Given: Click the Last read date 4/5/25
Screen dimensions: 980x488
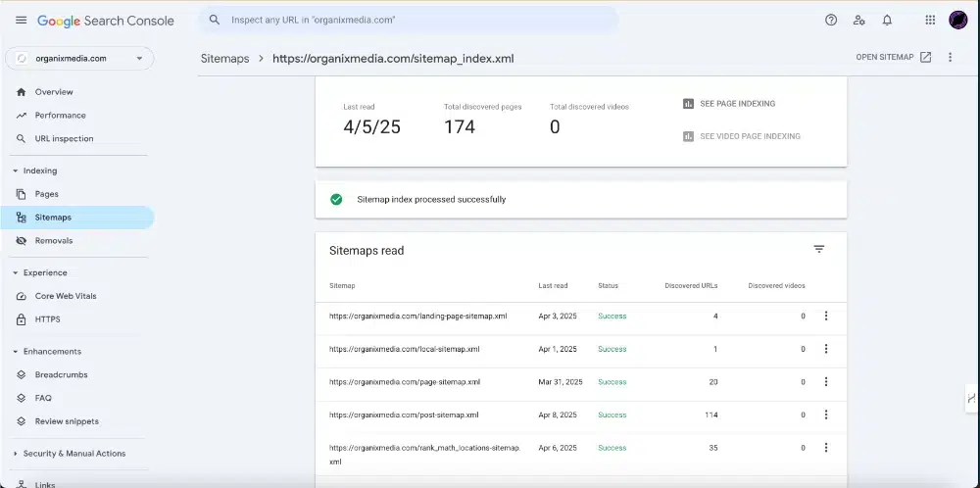Looking at the screenshot, I should click(371, 127).
